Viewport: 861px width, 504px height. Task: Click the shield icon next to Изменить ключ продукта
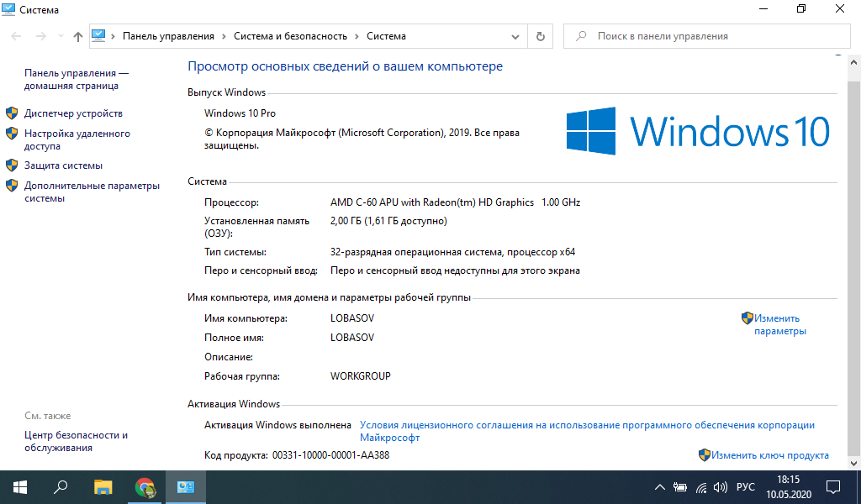(705, 455)
